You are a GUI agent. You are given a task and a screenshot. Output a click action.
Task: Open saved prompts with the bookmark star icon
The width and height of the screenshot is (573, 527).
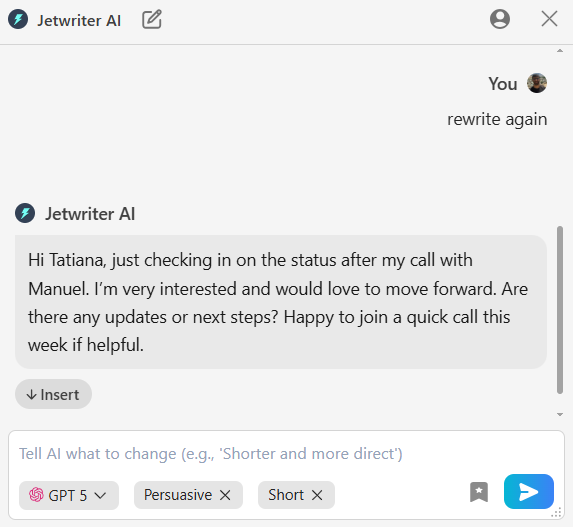point(479,492)
